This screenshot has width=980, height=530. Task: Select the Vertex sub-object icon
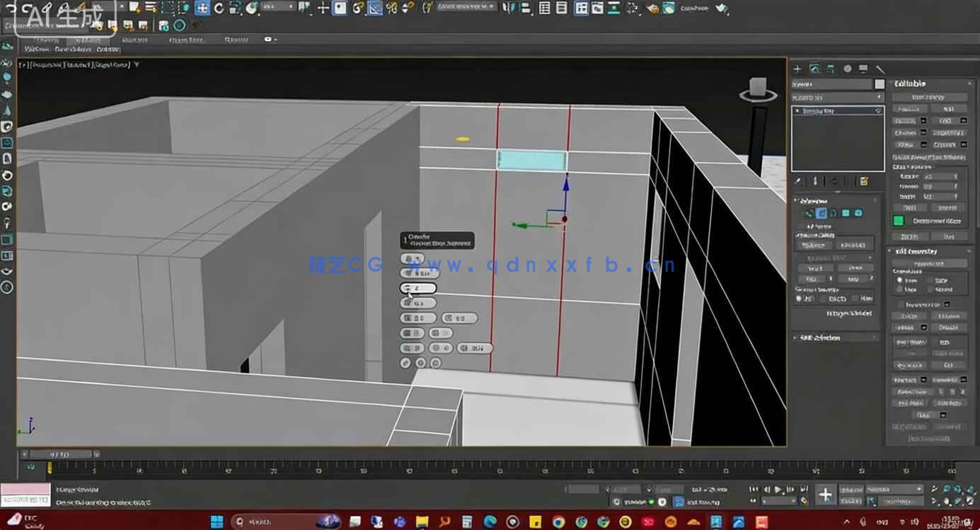pos(809,213)
